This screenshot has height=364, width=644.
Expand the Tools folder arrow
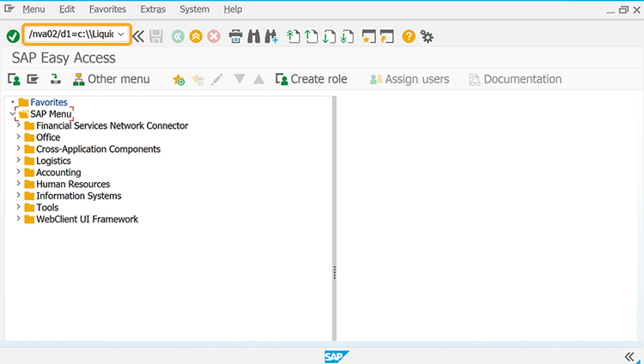tap(19, 207)
